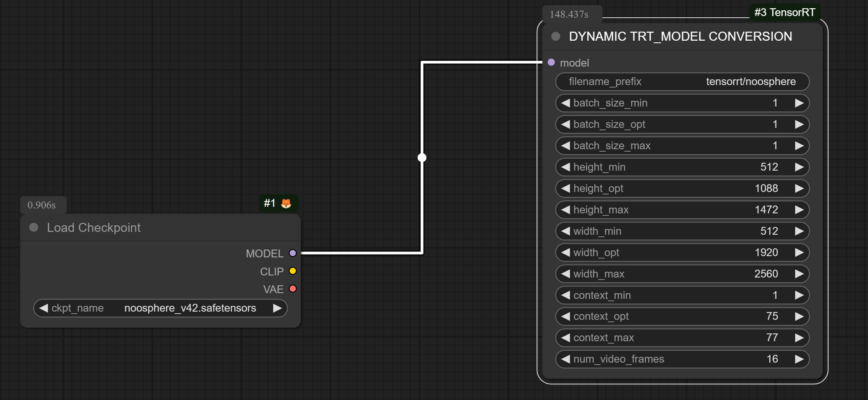Image resolution: width=868 pixels, height=400 pixels.
Task: Increase num_video_frames value
Action: click(x=799, y=359)
